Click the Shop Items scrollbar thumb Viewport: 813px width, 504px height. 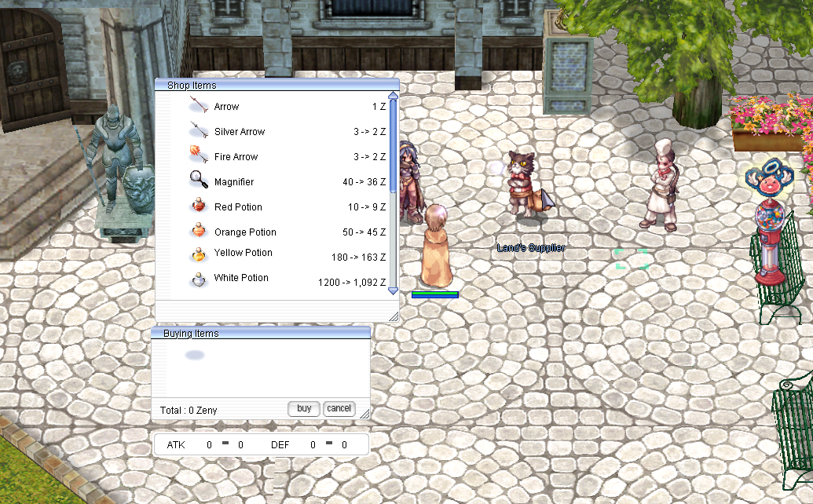(x=393, y=146)
